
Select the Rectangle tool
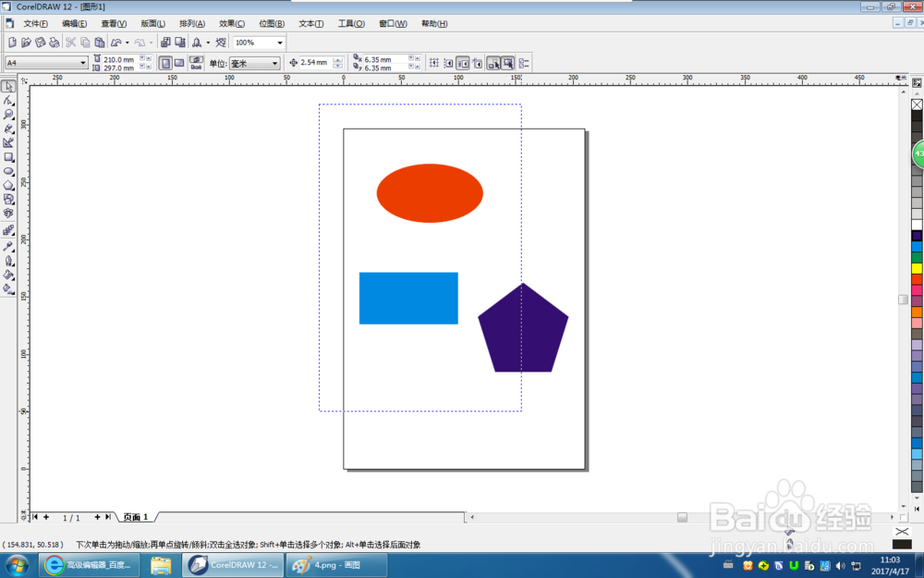click(8, 157)
